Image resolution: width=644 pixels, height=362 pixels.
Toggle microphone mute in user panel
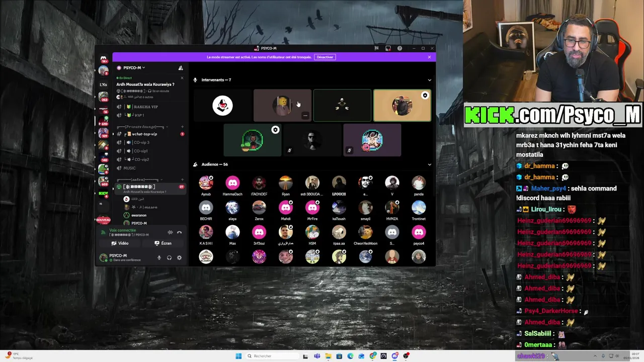tap(159, 258)
